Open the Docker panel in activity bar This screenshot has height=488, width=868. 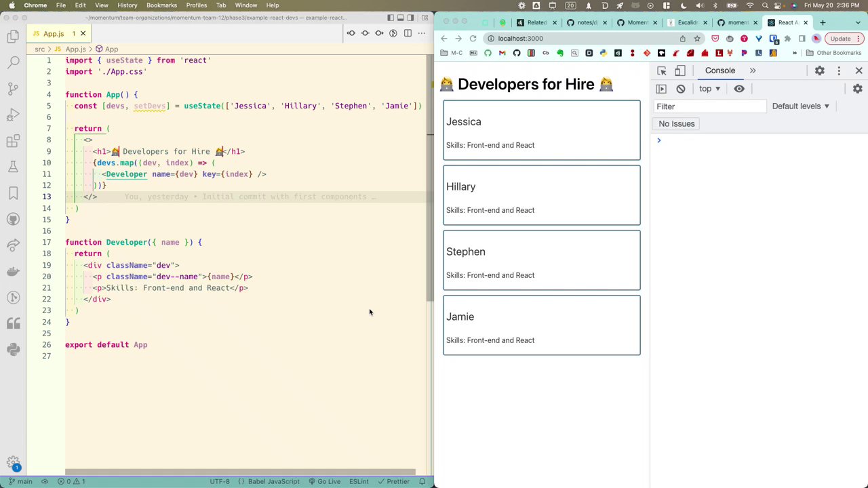click(x=13, y=271)
